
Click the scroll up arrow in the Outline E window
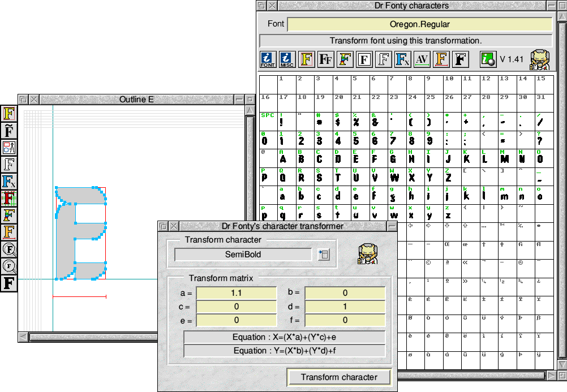[x=250, y=110]
